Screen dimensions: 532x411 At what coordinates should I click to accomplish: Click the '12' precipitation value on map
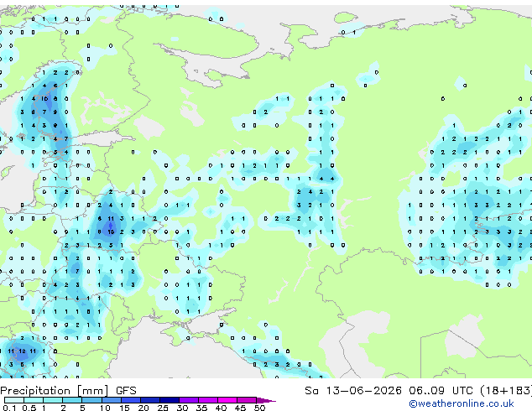pyautogui.click(x=22, y=351)
